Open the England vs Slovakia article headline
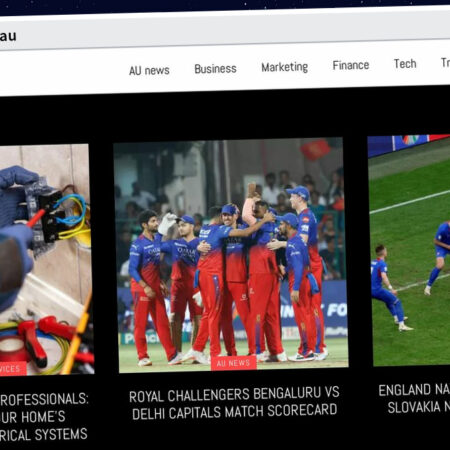Viewport: 450px width, 450px height. coord(414,398)
